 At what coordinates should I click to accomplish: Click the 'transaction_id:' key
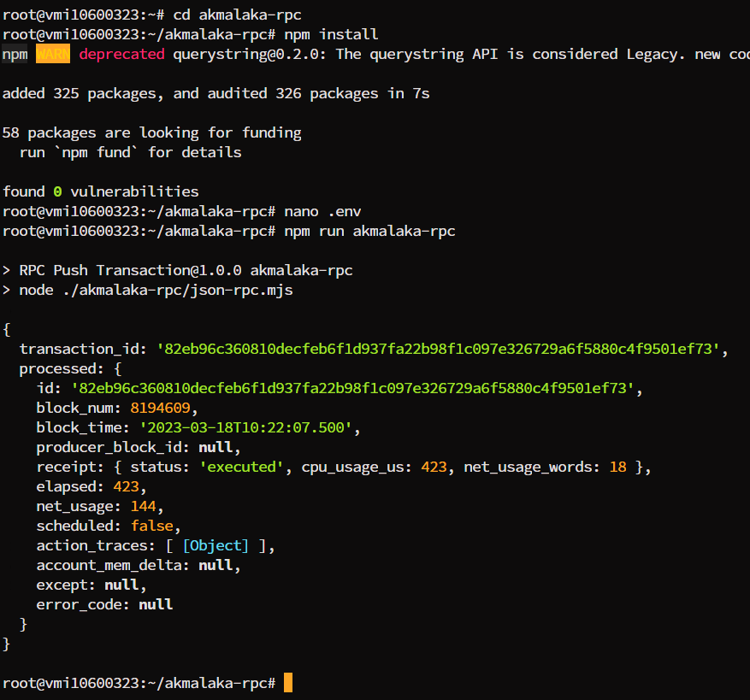tap(83, 349)
